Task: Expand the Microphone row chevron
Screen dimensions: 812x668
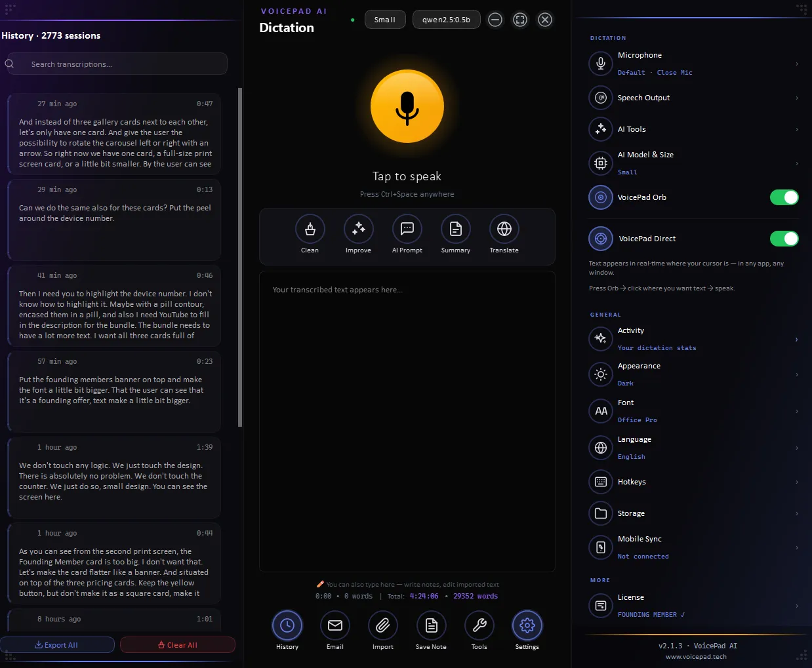Action: point(797,64)
